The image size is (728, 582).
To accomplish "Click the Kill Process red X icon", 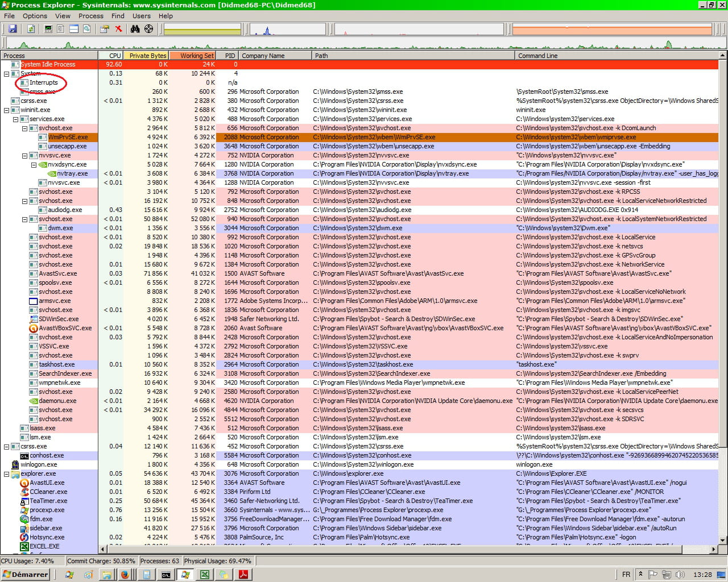I will pyautogui.click(x=118, y=28).
